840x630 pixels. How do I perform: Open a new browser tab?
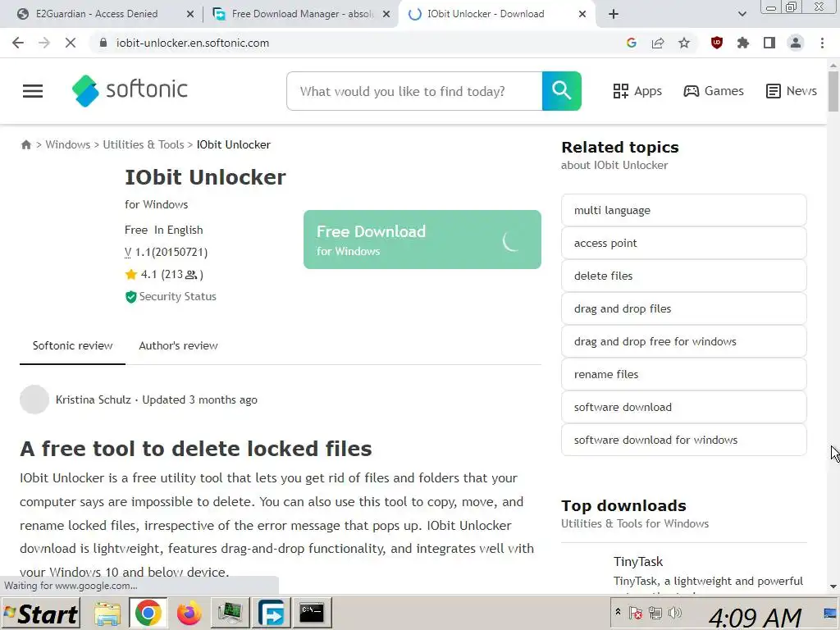[614, 15]
